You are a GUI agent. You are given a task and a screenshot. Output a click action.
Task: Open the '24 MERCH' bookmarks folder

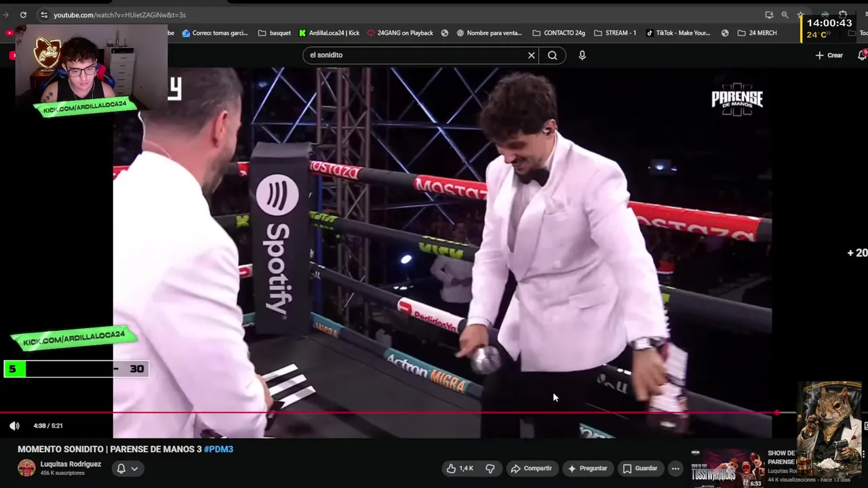coord(757,33)
